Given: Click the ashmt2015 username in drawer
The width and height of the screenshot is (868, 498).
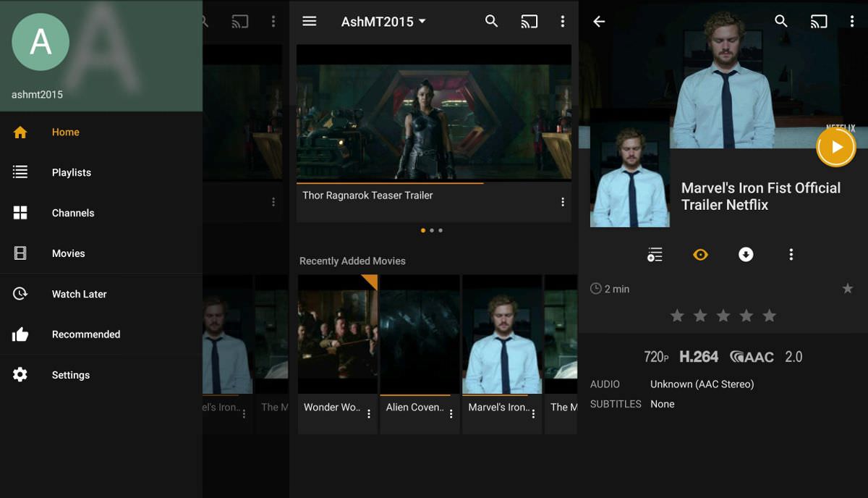Looking at the screenshot, I should [37, 95].
